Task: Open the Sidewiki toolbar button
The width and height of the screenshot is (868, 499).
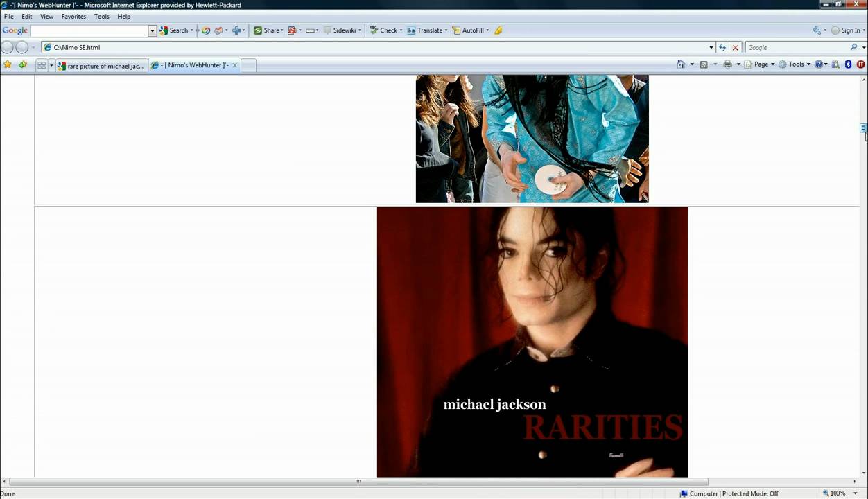Action: pos(342,30)
